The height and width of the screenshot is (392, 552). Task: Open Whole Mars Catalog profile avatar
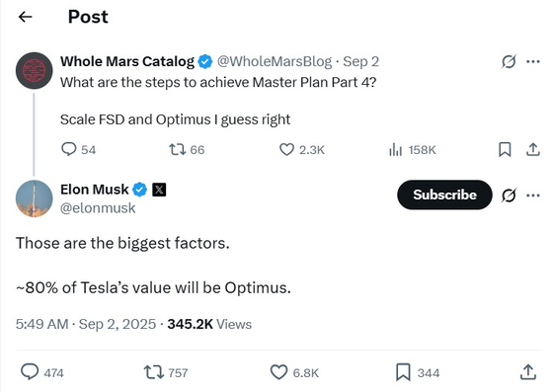point(35,70)
